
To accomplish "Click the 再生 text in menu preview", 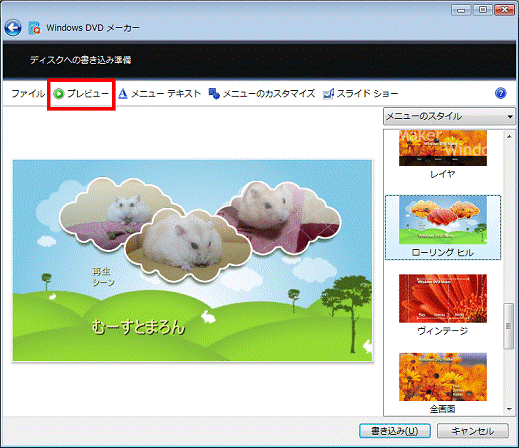I will [x=101, y=271].
